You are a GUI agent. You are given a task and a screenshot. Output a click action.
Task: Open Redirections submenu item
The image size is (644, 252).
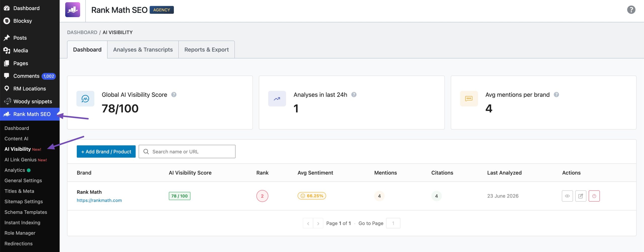(x=18, y=243)
